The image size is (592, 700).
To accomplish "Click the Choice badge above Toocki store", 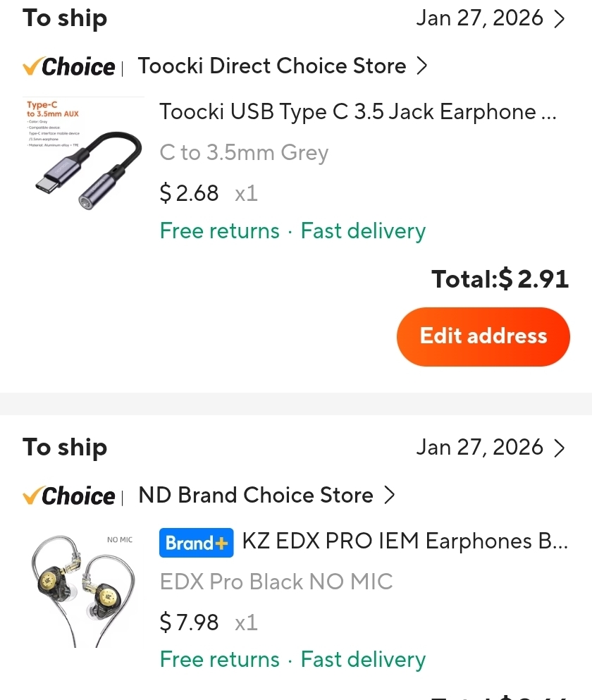I will pos(69,67).
